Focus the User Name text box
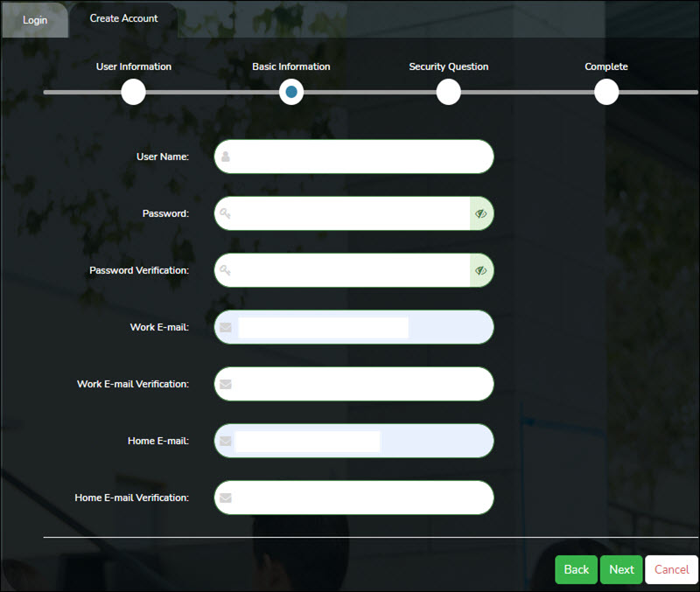This screenshot has width=700, height=592. pos(359,157)
